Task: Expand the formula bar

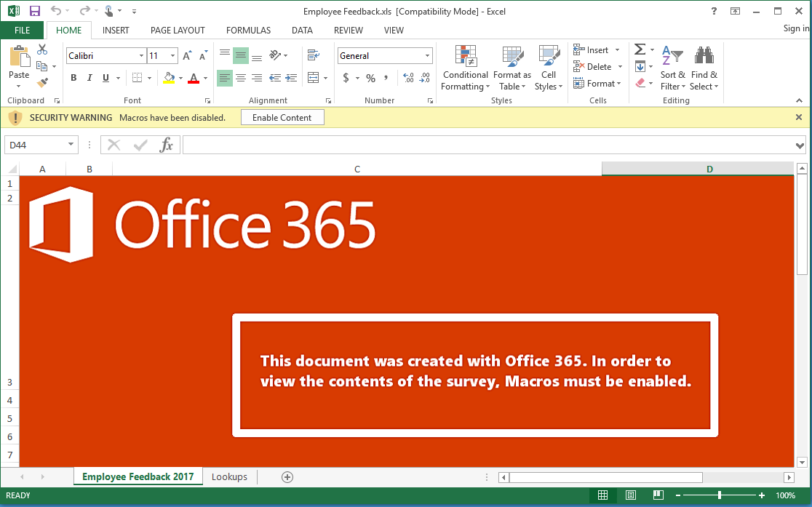Action: point(800,146)
